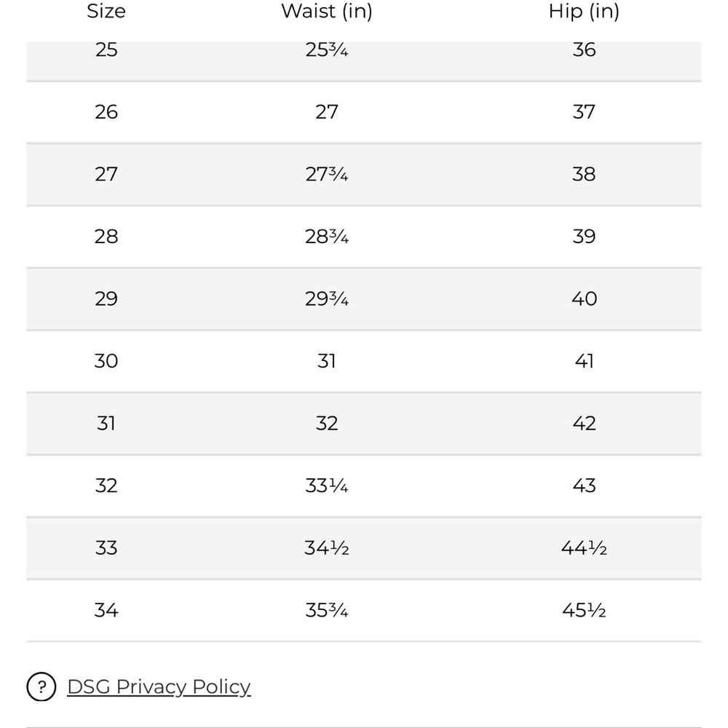
Task: Click waist value 31 for size 30
Action: click(x=327, y=361)
